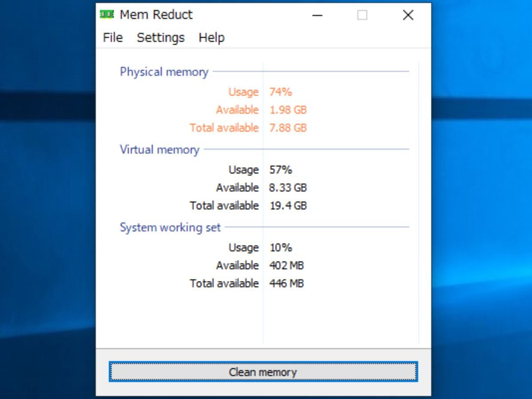Select the 402 MB available value
Viewport: 532px width, 399px height.
point(286,265)
